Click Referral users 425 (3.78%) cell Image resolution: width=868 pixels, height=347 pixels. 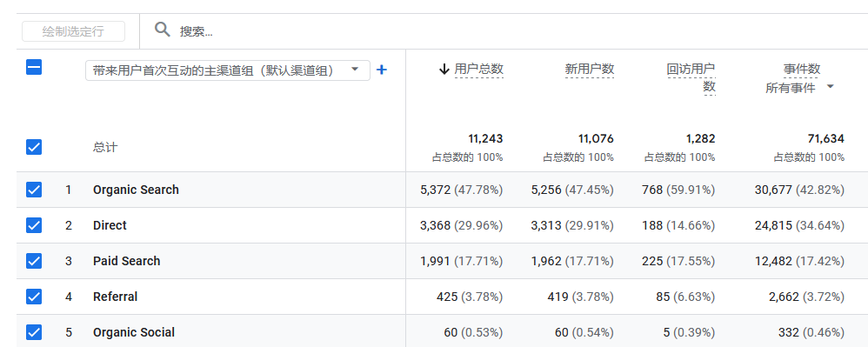[x=470, y=297]
